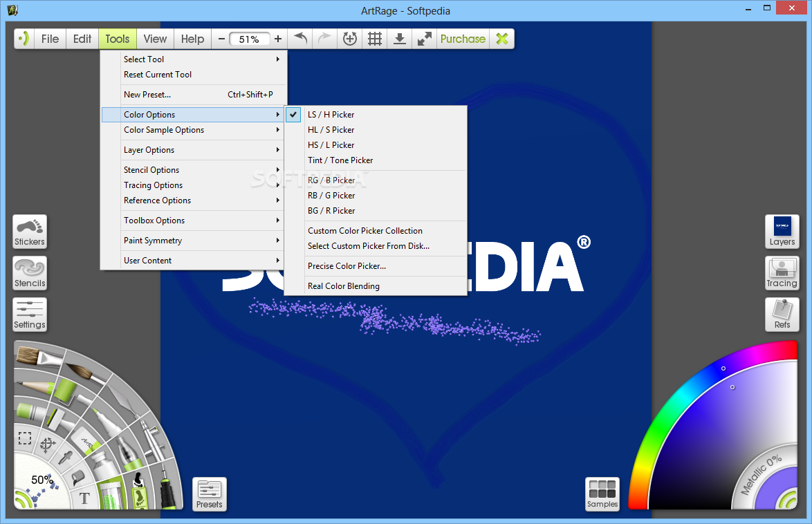Open the Settings panel
Screen dimensions: 812x524
coord(30,315)
